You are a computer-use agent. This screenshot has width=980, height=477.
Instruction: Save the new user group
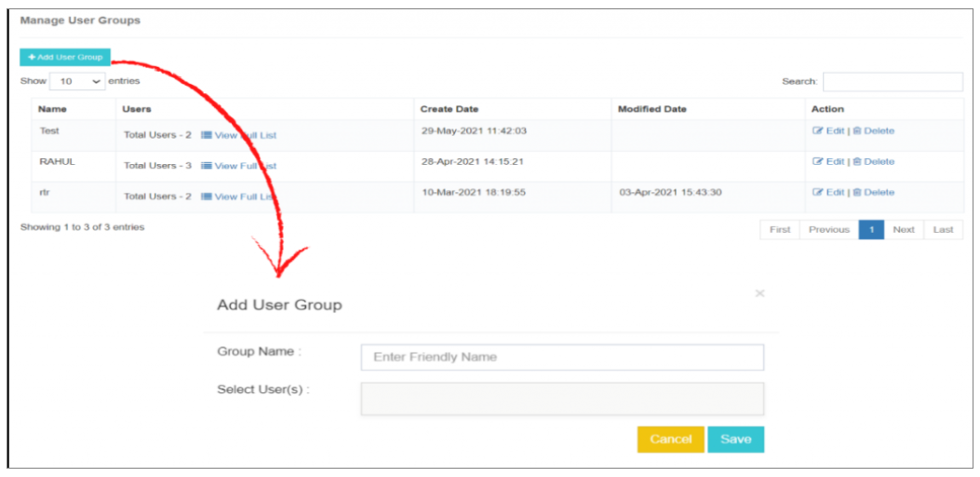tap(735, 440)
